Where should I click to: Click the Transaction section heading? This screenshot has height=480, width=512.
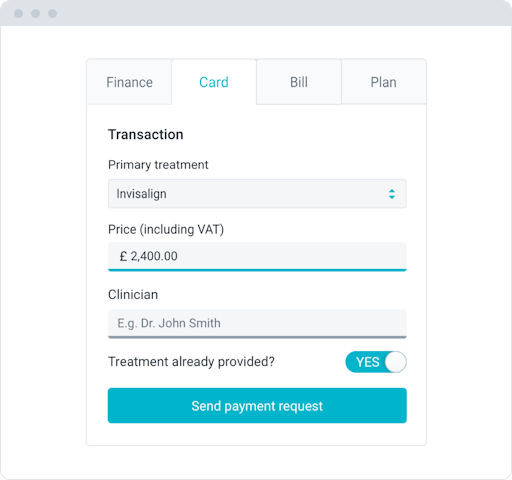(x=146, y=135)
